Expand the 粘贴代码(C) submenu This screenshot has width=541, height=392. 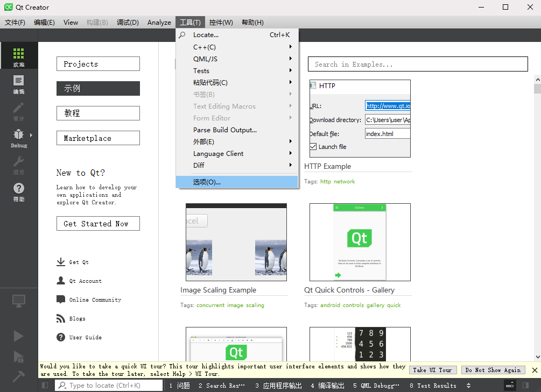pyautogui.click(x=237, y=82)
